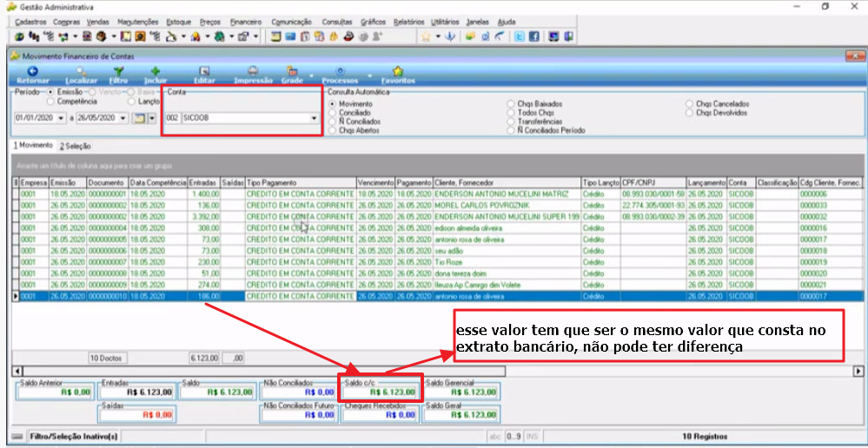
Task: Click the Favoritos star-house icon
Action: (397, 71)
